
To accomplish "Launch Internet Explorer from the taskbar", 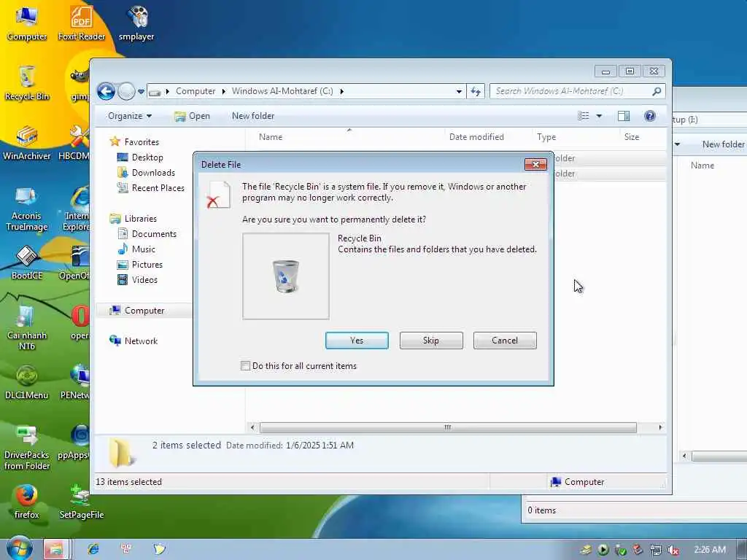I will 93,549.
